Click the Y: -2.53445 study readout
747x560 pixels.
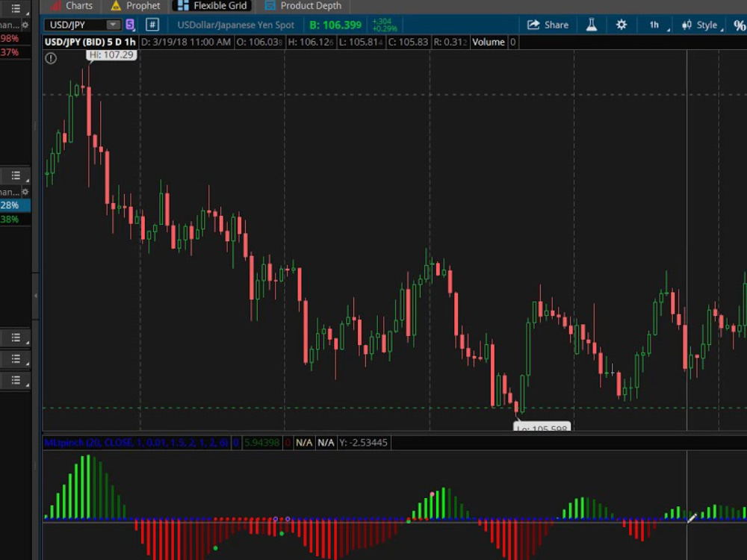(x=363, y=443)
